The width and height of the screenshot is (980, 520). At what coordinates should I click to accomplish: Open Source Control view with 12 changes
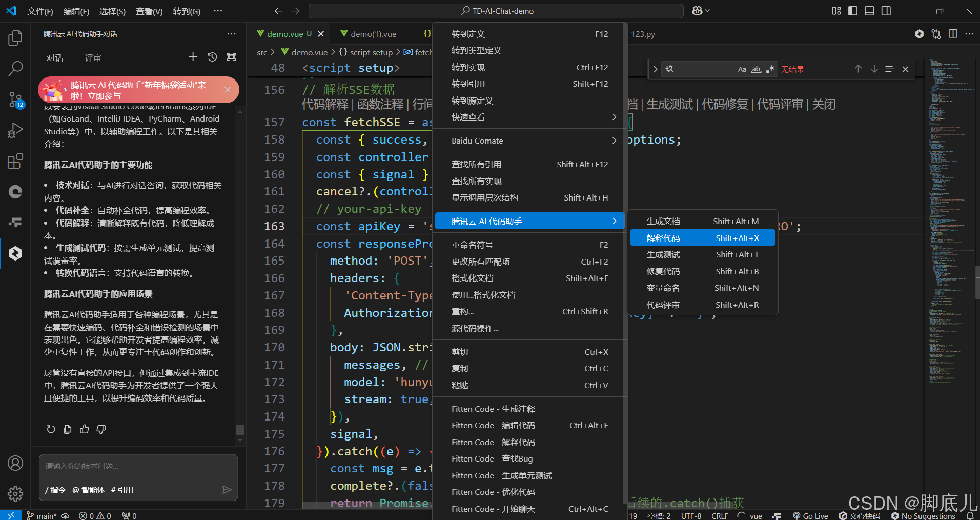coord(15,99)
